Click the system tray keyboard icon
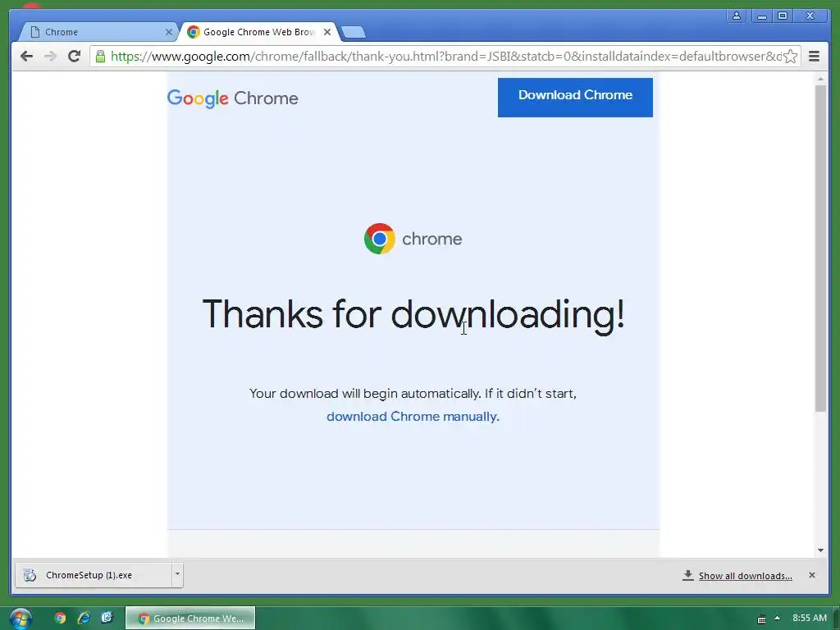The image size is (840, 630). coord(761,619)
